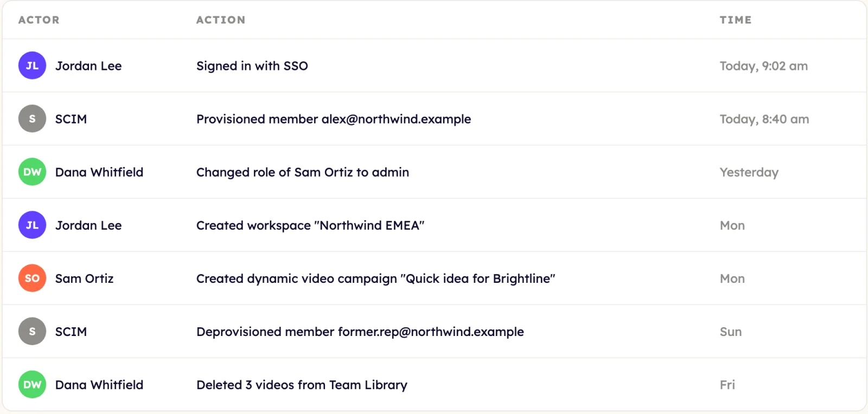Click the "Quick idea for Brightline" campaign action
Image resolution: width=868 pixels, height=414 pixels.
(376, 278)
